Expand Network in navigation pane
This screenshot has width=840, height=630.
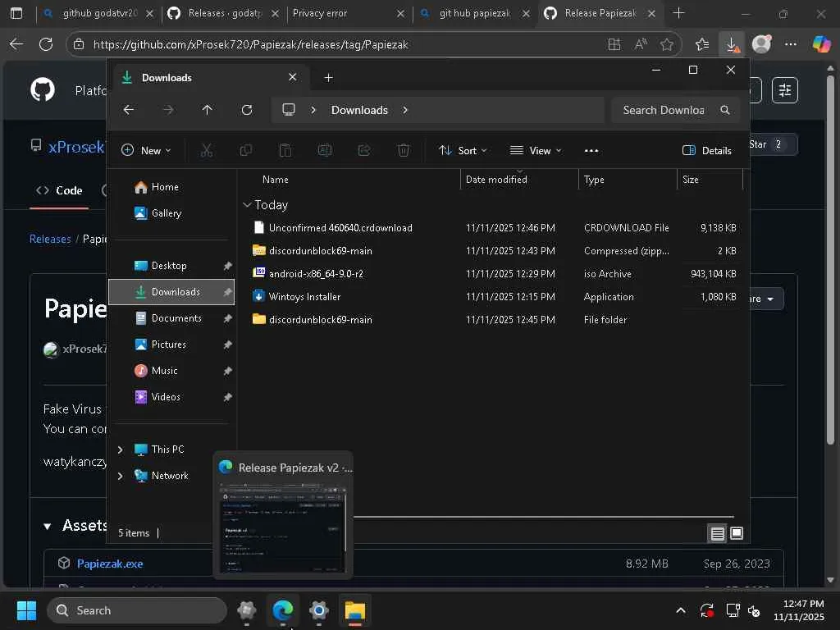coord(121,476)
